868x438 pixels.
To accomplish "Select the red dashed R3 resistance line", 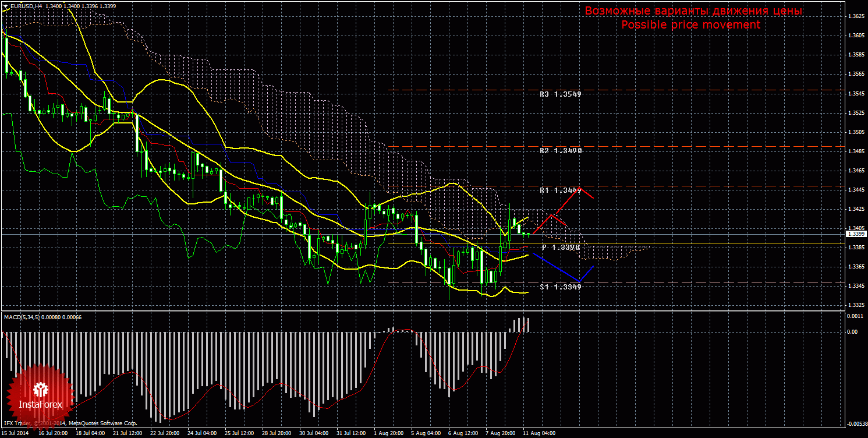I will tap(615, 90).
